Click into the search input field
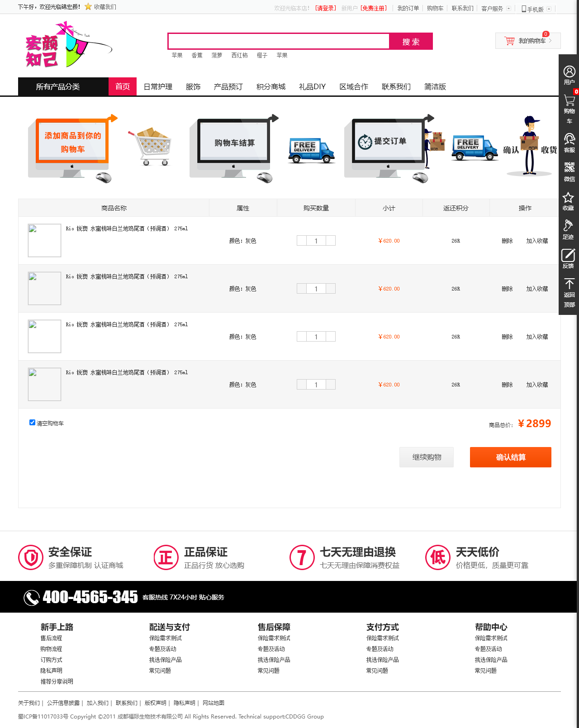This screenshot has width=579, height=728. pos(278,41)
